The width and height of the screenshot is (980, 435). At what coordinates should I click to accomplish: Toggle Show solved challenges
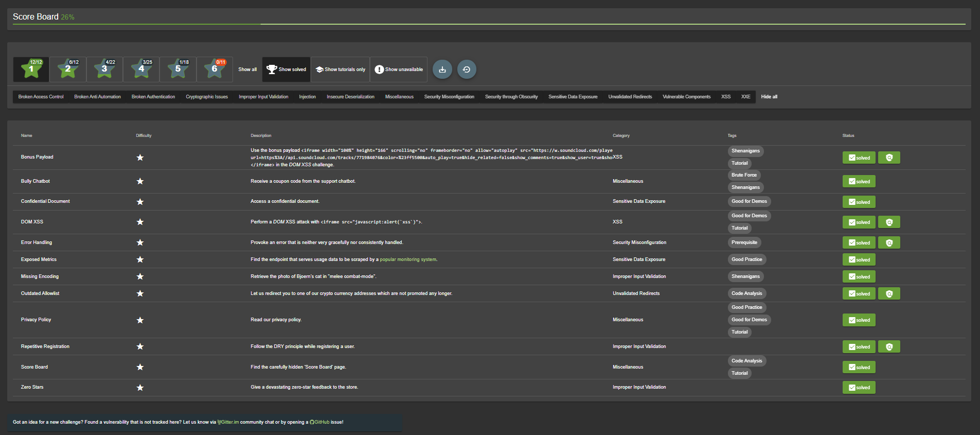click(286, 69)
